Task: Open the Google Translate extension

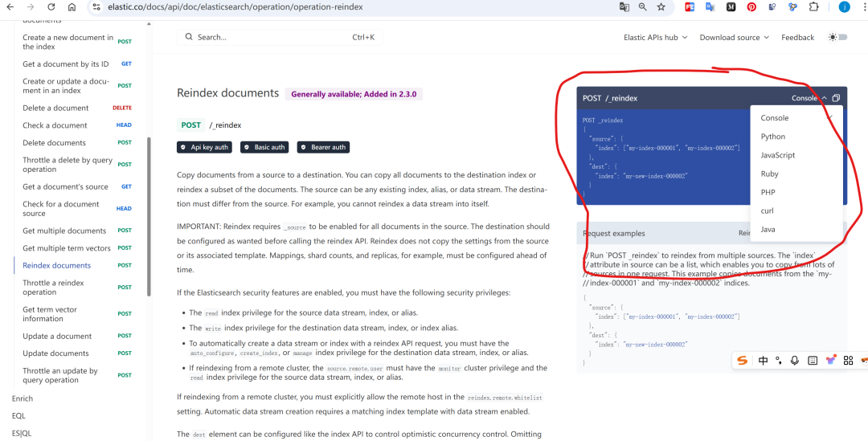Action: click(x=710, y=7)
